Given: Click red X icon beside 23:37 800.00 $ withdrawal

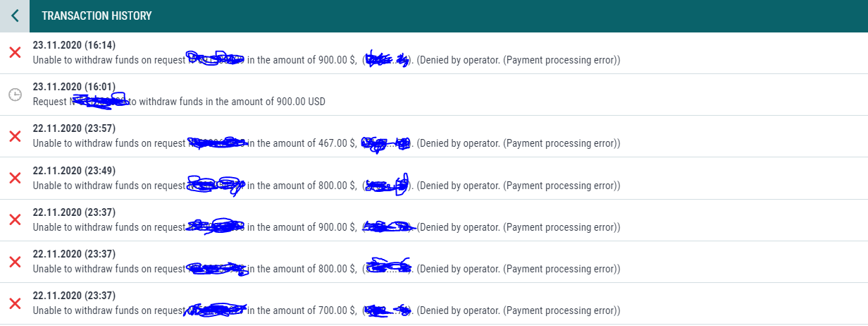Looking at the screenshot, I should 15,262.
